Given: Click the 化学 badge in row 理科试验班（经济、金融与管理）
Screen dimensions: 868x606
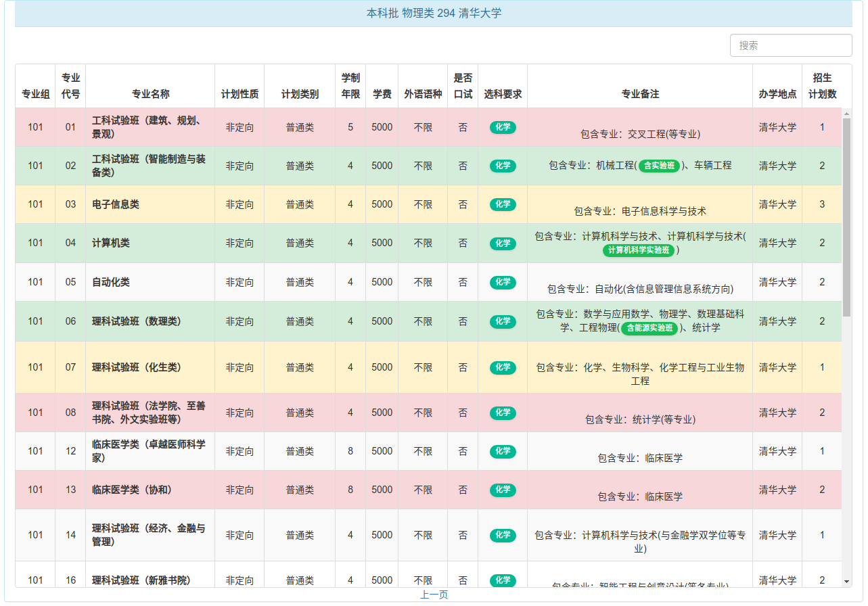Looking at the screenshot, I should click(503, 535).
